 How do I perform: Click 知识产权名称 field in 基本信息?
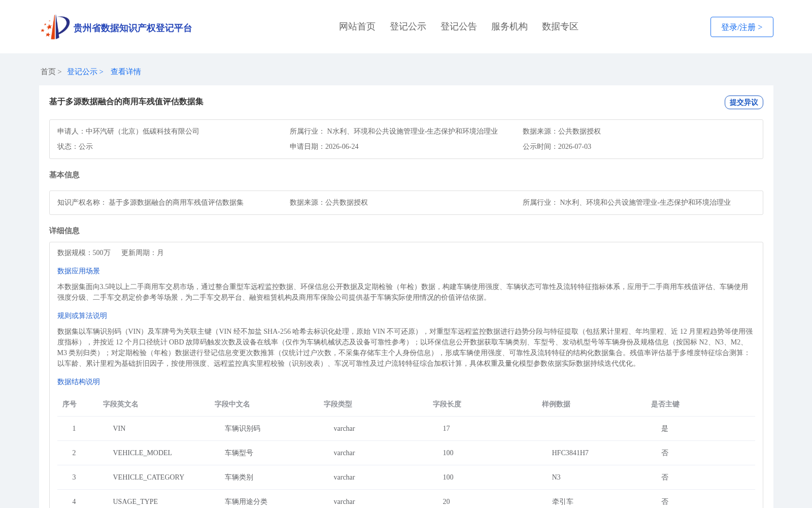point(150,202)
